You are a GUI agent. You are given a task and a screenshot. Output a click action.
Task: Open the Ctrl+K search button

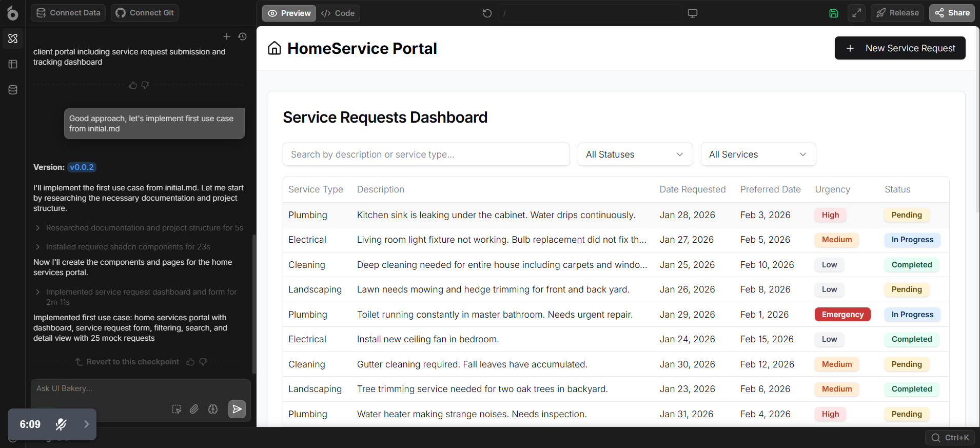pyautogui.click(x=950, y=438)
